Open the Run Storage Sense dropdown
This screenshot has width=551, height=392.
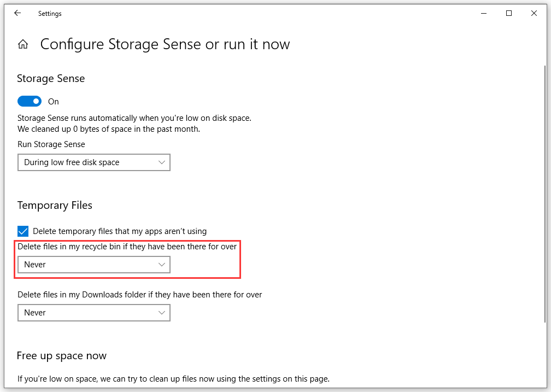pos(94,162)
